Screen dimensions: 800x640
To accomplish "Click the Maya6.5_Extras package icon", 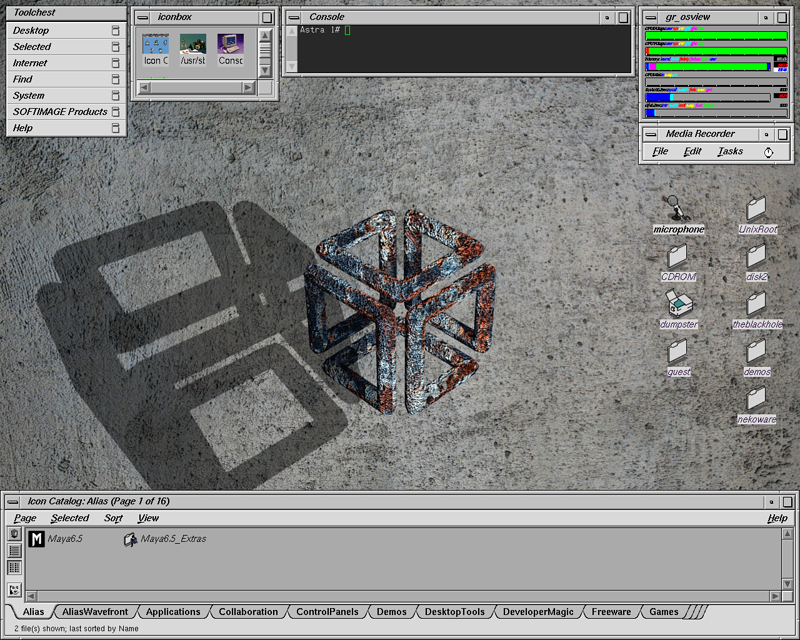I will (x=130, y=540).
